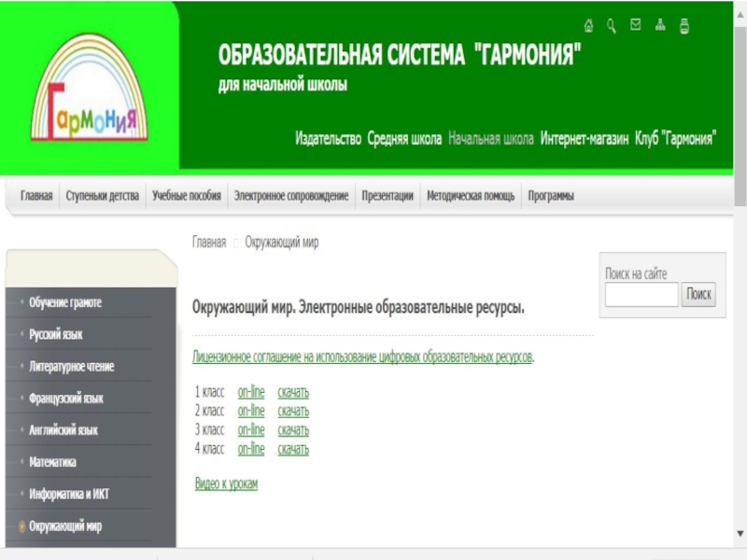Open the Лицензионное соглашение link
Viewport: 747px width, 560px height.
362,357
